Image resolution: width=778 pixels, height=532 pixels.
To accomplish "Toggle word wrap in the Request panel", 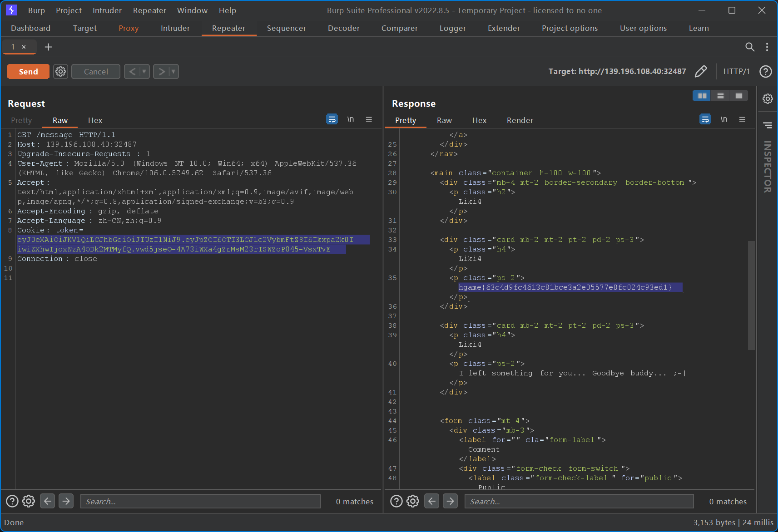I will coord(332,119).
